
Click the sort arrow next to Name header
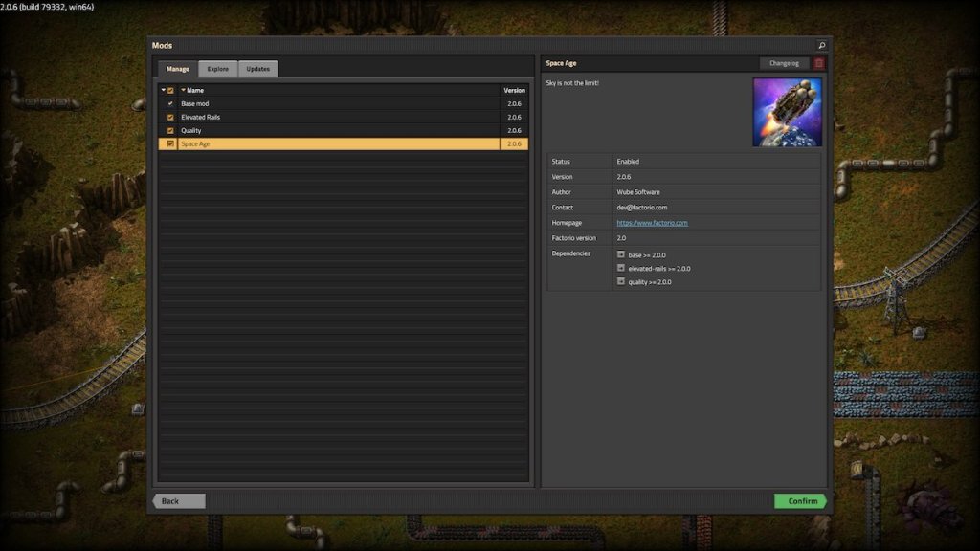(185, 89)
